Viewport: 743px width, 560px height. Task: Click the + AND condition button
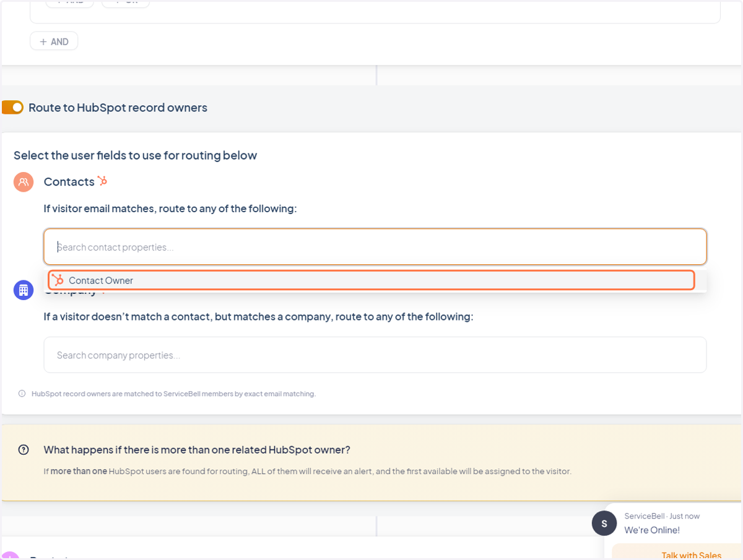(x=54, y=41)
